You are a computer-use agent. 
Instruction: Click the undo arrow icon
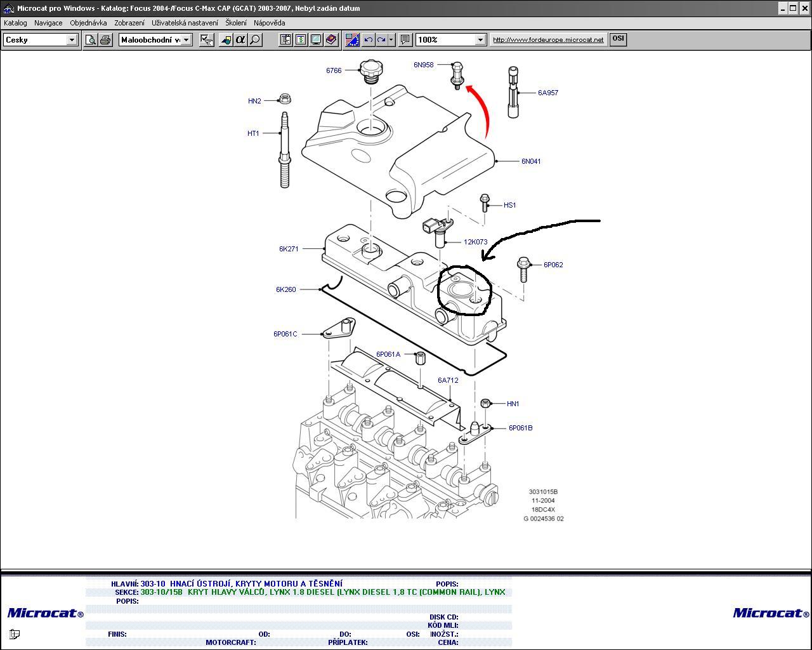click(x=368, y=39)
